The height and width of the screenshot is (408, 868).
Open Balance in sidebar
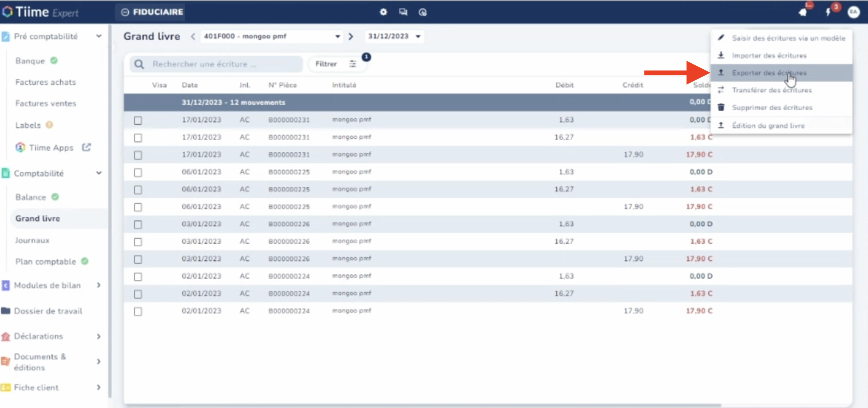pyautogui.click(x=31, y=197)
